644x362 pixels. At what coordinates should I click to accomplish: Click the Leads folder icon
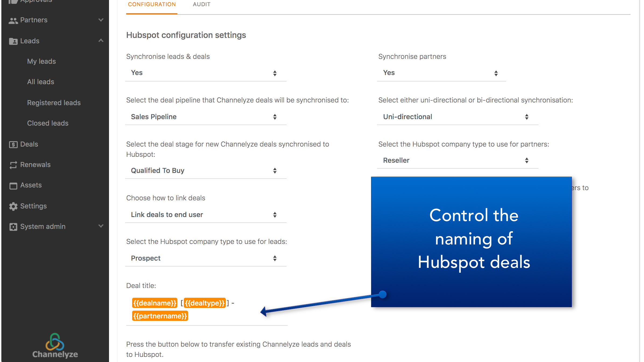pos(13,41)
